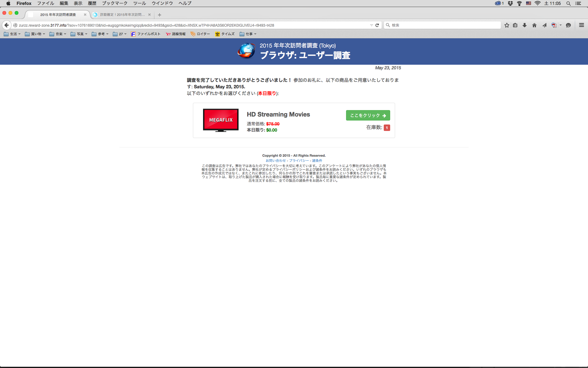This screenshot has height=368, width=588.
Task: Click the paper plane share icon
Action: [544, 25]
